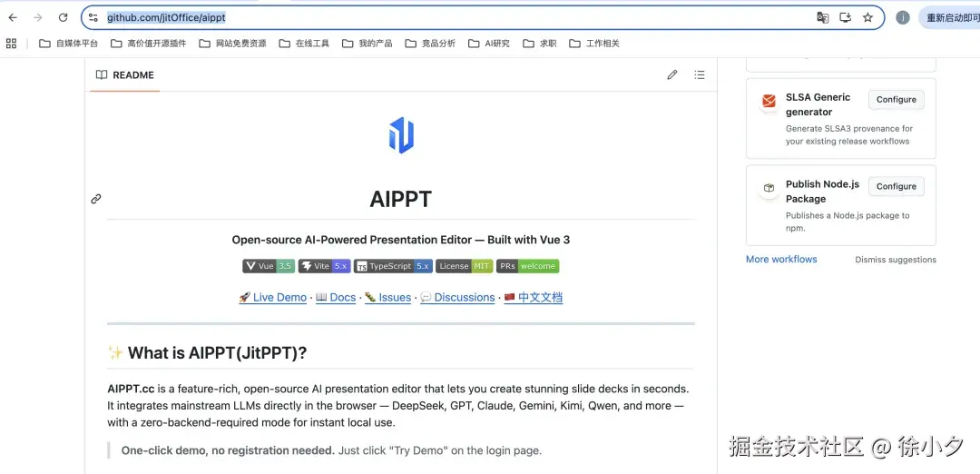Click the PRs welcome badge
This screenshot has height=474, width=980.
tap(528, 266)
